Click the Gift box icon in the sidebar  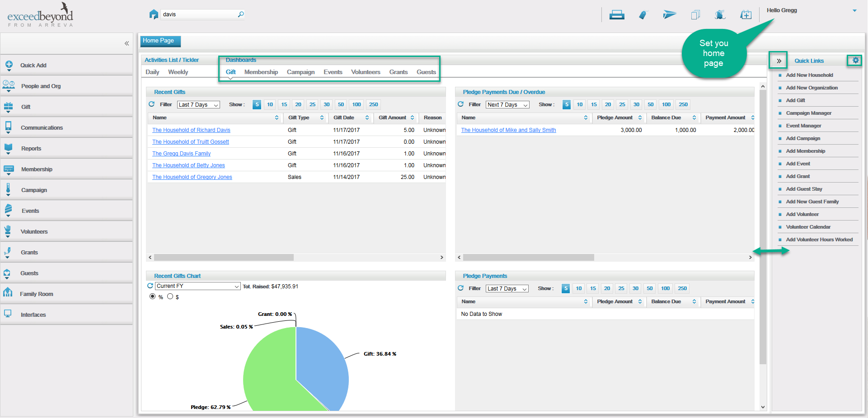click(x=8, y=107)
